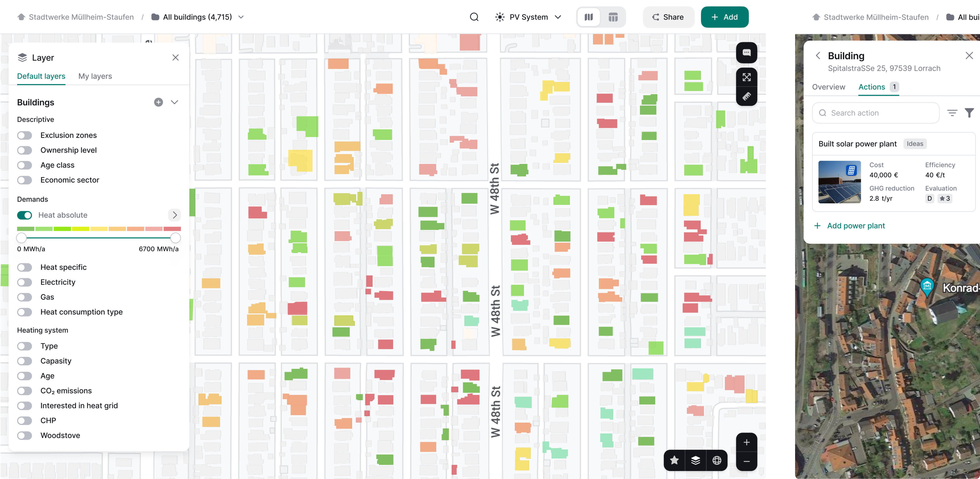Click the fullscreen expand map icon

pyautogui.click(x=746, y=77)
